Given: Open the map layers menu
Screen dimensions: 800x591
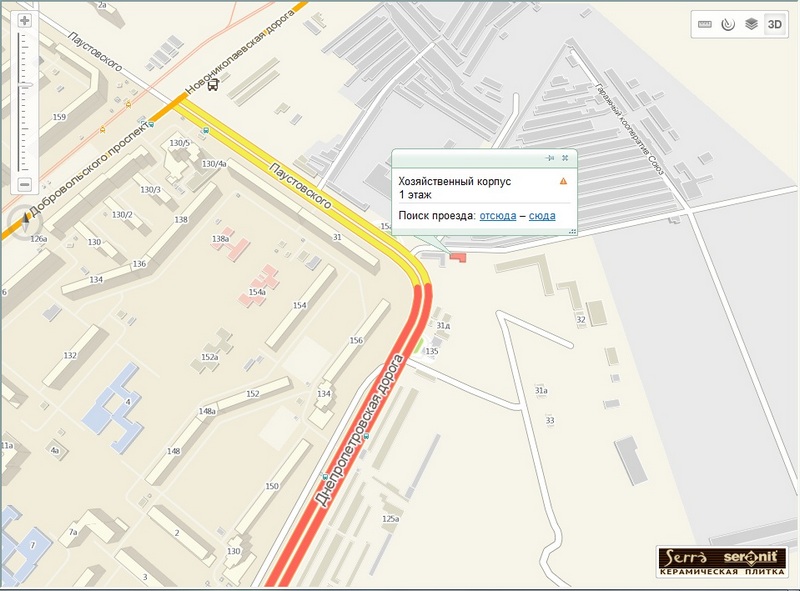Looking at the screenshot, I should pos(750,25).
